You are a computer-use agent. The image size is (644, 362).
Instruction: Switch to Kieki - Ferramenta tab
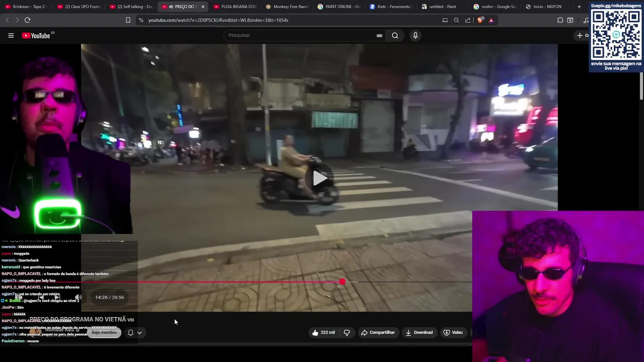tap(391, 7)
